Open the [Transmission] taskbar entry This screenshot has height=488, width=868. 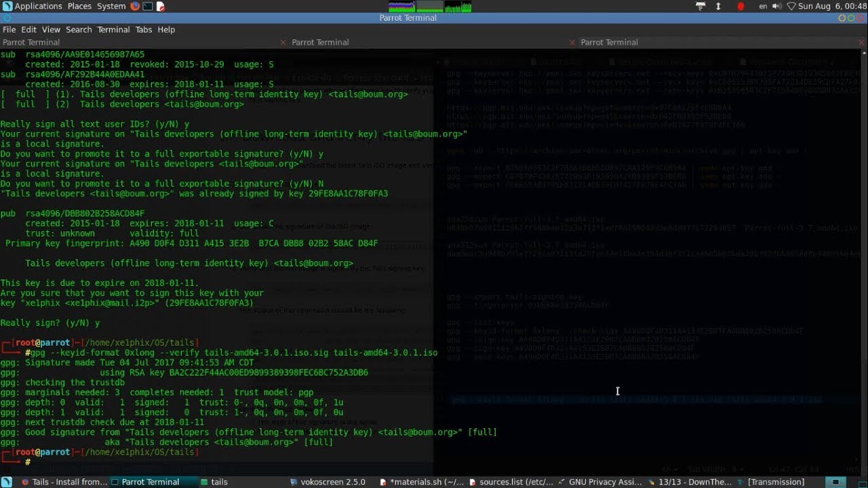coord(770,482)
